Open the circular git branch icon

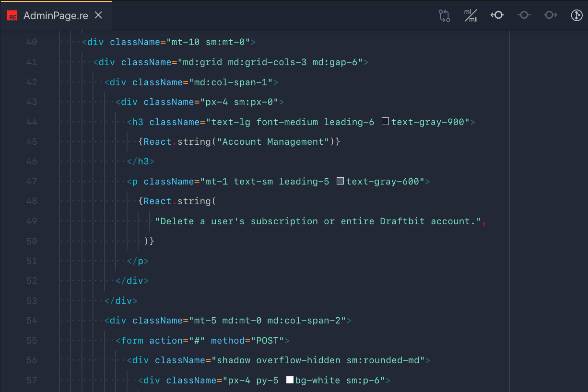[576, 15]
